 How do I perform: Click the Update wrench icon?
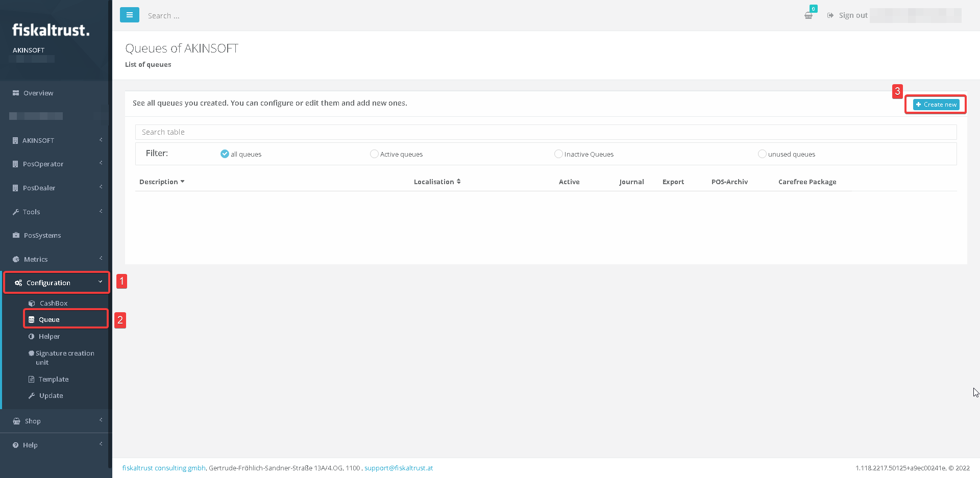tap(32, 395)
